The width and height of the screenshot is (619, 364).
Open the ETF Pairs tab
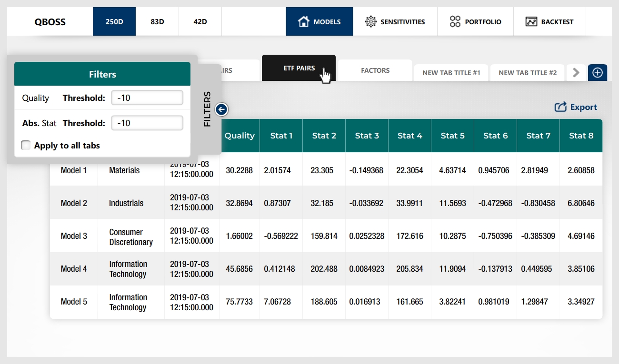299,69
